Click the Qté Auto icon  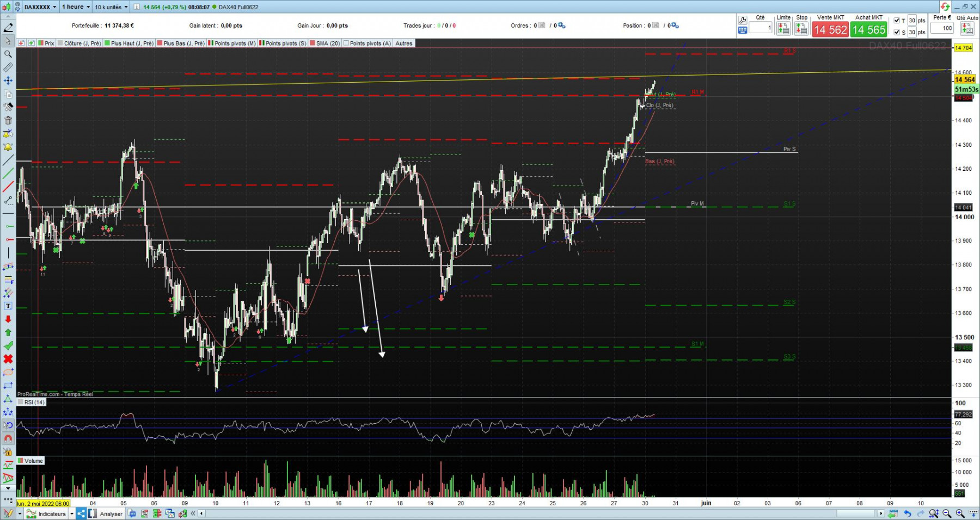[967, 29]
